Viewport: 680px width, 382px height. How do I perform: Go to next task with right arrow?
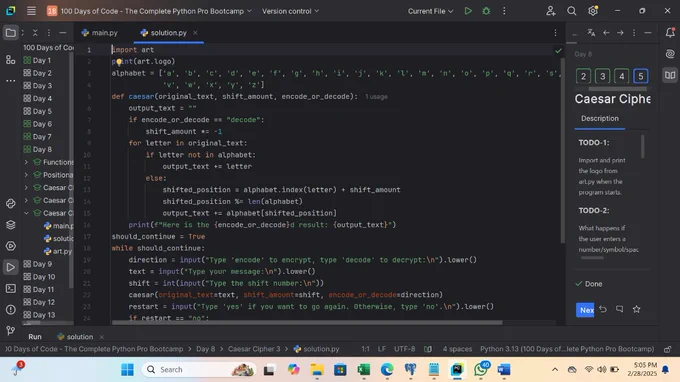620,33
